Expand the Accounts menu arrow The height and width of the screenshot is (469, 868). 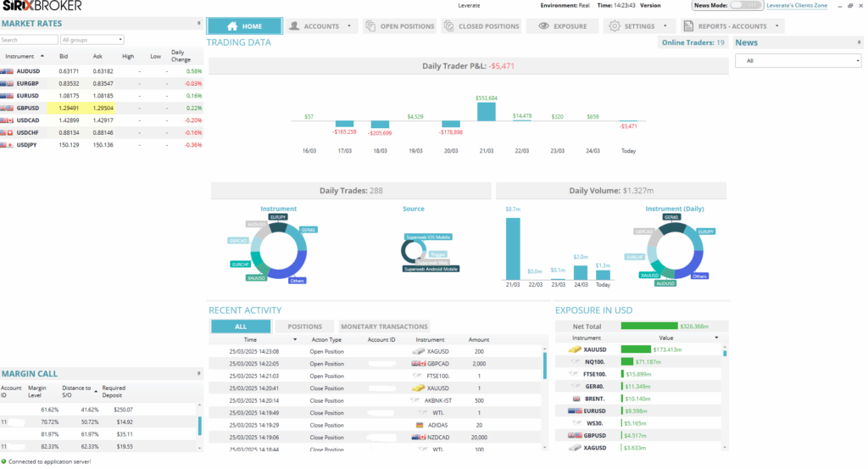pyautogui.click(x=349, y=26)
